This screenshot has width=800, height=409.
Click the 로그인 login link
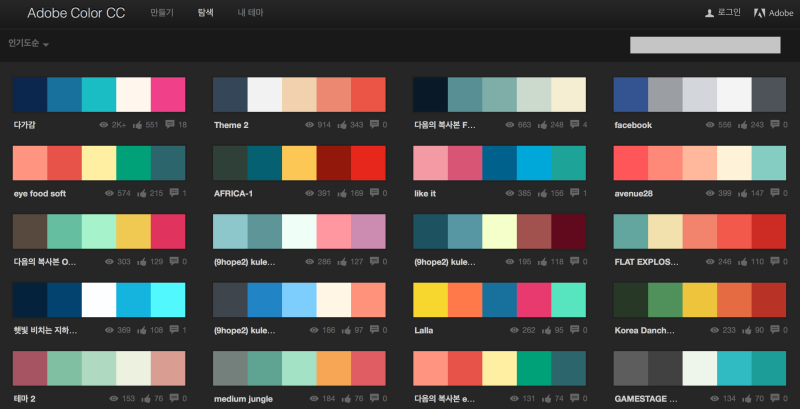click(x=729, y=13)
